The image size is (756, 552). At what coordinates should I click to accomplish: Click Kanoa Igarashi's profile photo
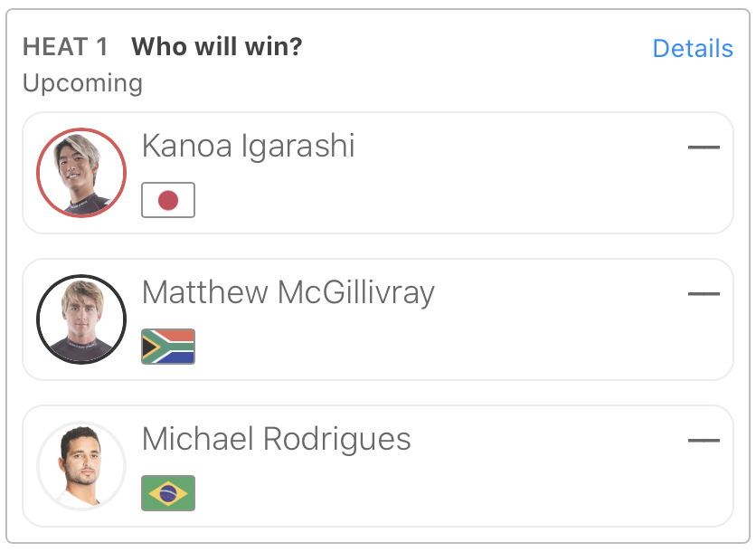coord(81,173)
